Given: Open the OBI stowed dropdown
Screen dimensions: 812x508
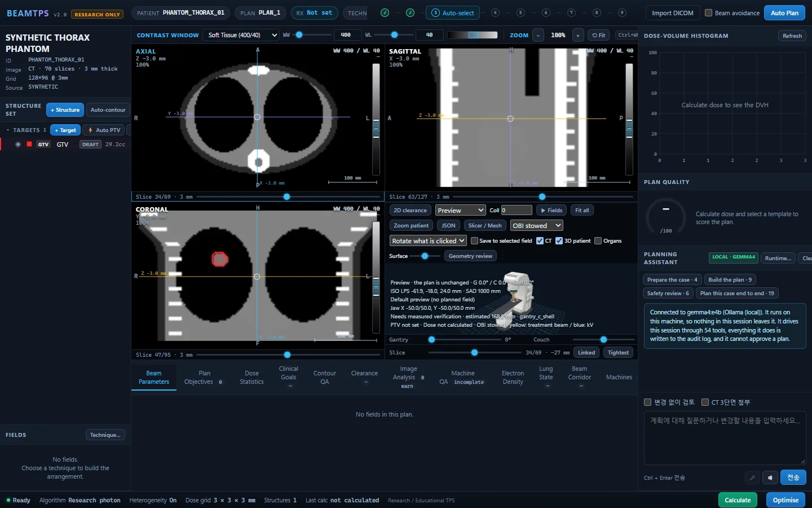Looking at the screenshot, I should point(537,225).
